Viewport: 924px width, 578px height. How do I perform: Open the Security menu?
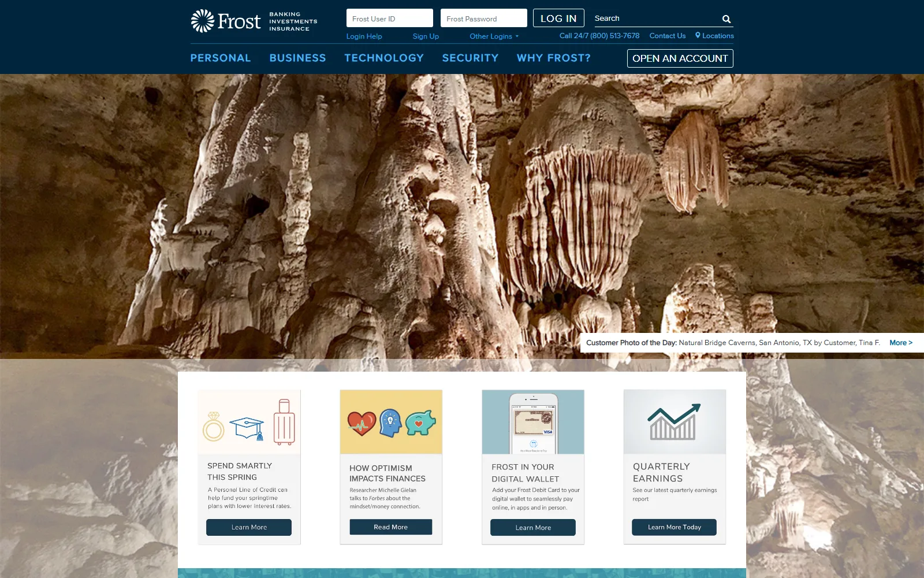click(470, 58)
